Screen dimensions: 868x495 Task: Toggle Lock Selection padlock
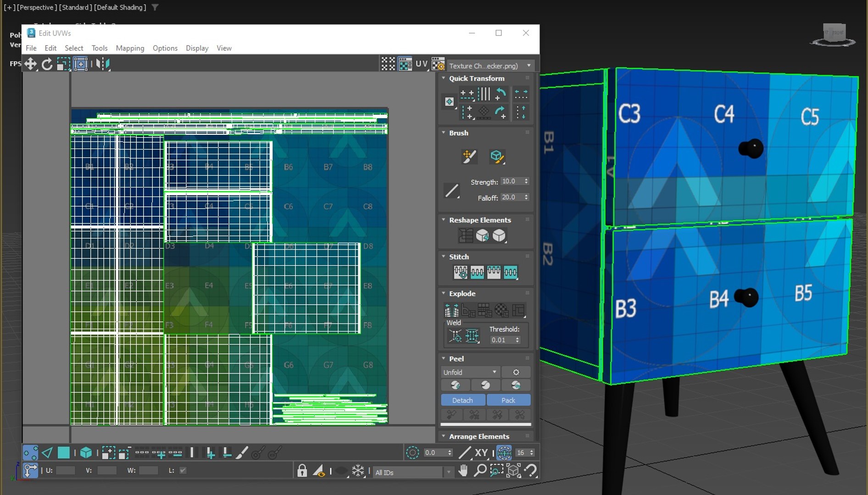pos(302,471)
